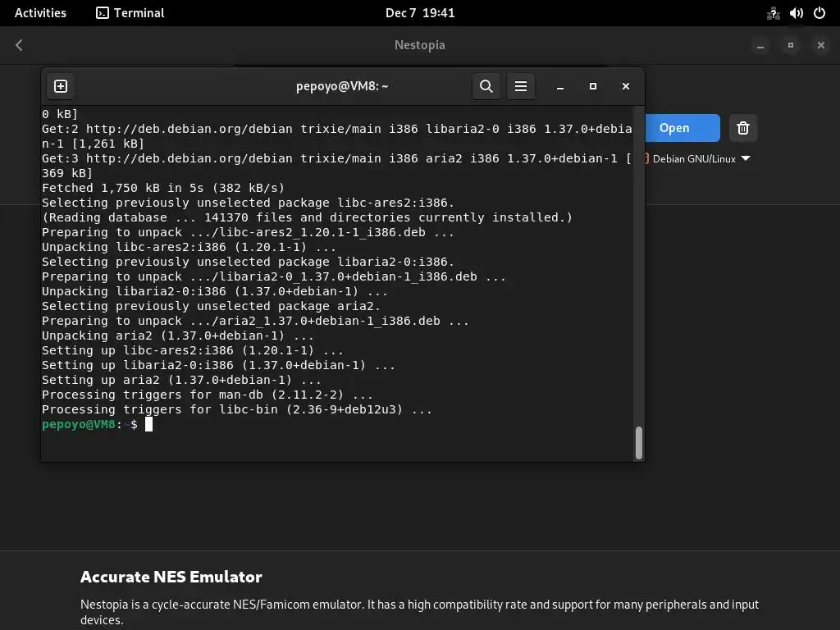Click the Nestopia description paragraph
Image resolution: width=840 pixels, height=630 pixels.
pos(419,612)
